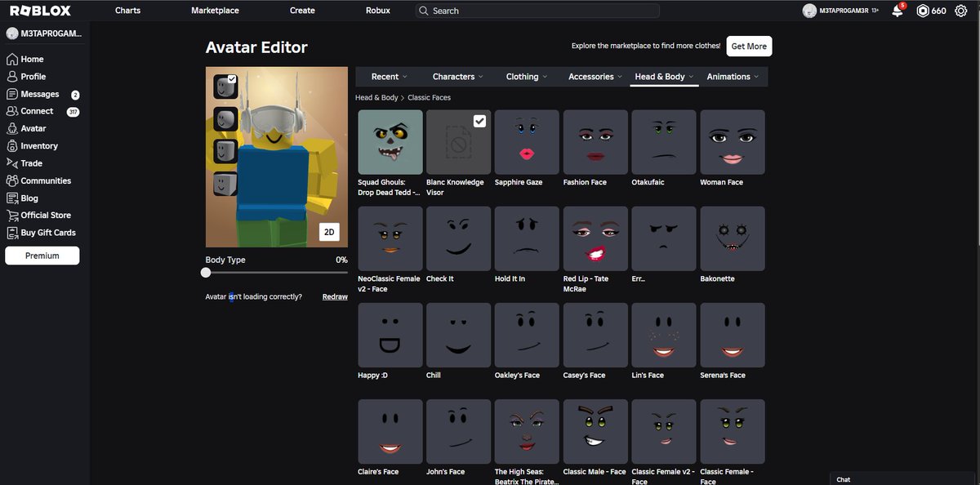Open Official Store in the sidebar
Image resolution: width=980 pixels, height=485 pixels.
[x=39, y=216]
